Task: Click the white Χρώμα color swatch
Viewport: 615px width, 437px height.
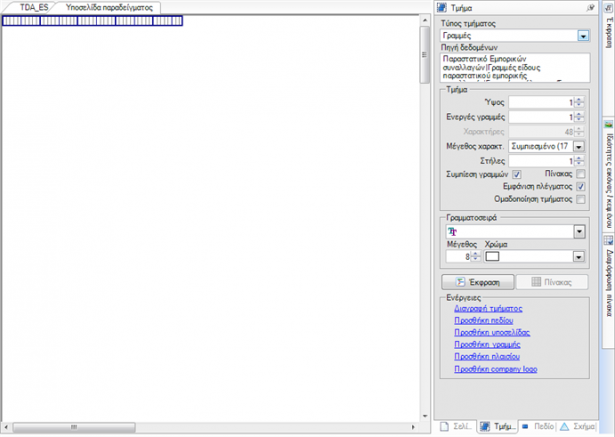Action: (492, 257)
